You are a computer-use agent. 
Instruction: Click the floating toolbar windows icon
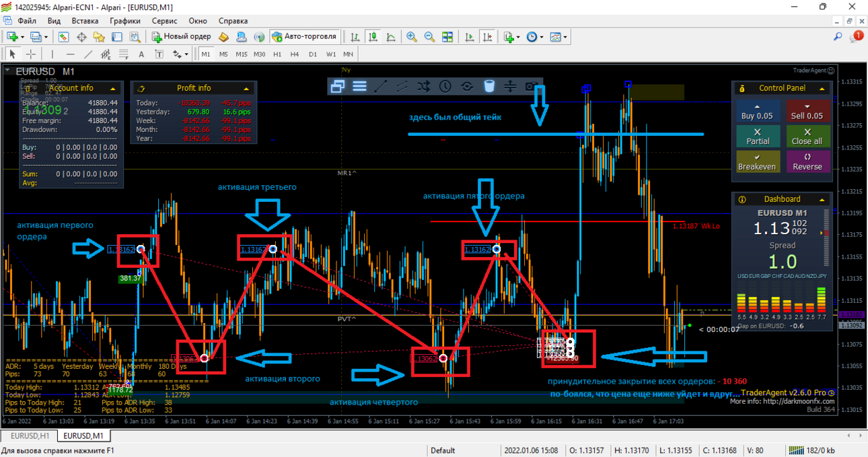[338, 86]
